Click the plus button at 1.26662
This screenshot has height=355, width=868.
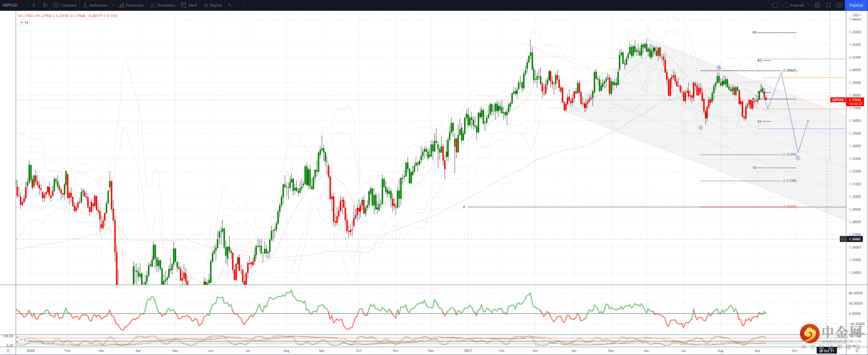point(843,239)
